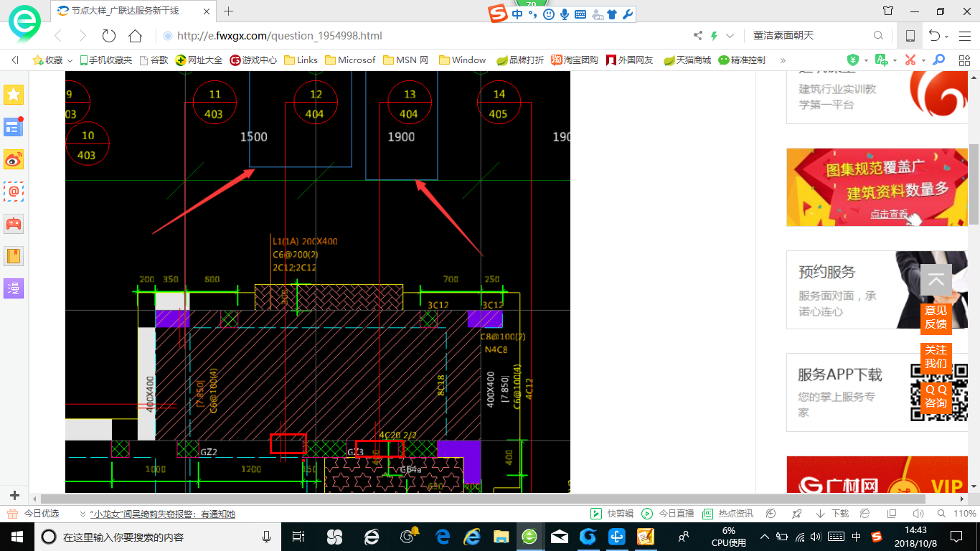980x551 pixels.
Task: Open the 天猫商城 bookmark
Action: click(x=687, y=60)
